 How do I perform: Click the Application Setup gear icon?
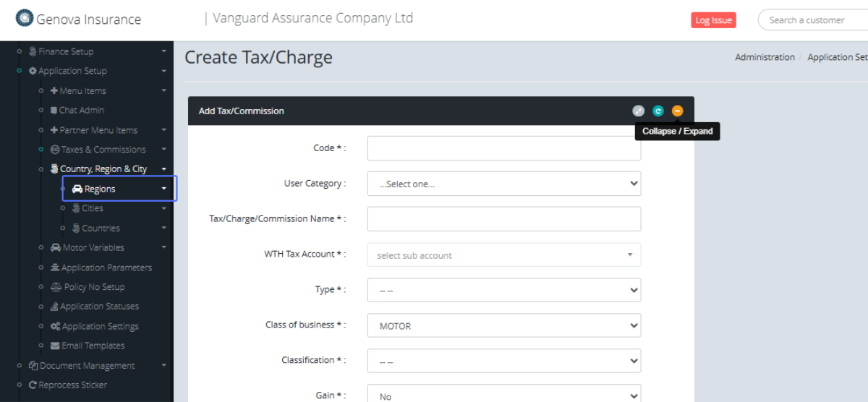pyautogui.click(x=33, y=71)
